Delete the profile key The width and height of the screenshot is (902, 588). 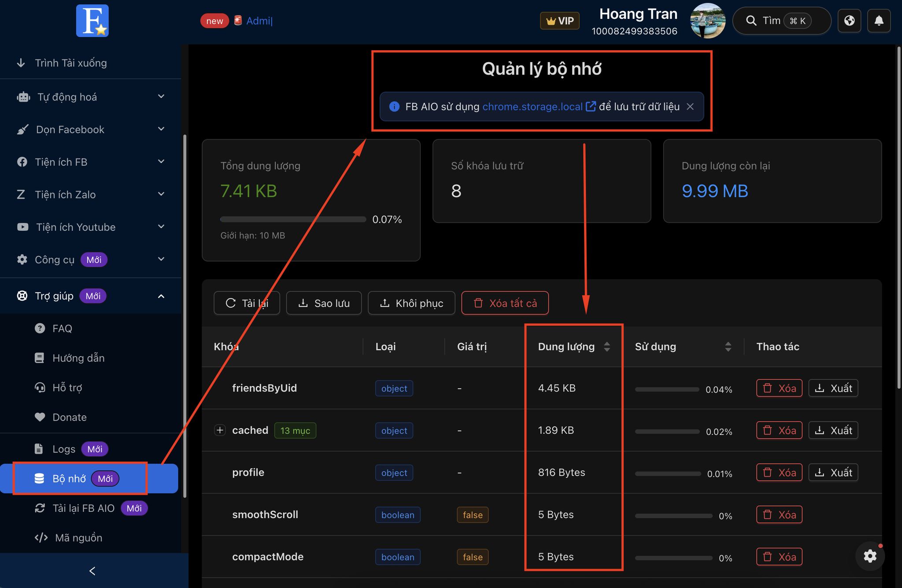(779, 473)
